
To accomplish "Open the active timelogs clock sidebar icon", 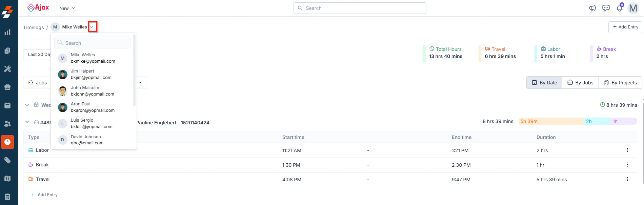I will click(7, 142).
